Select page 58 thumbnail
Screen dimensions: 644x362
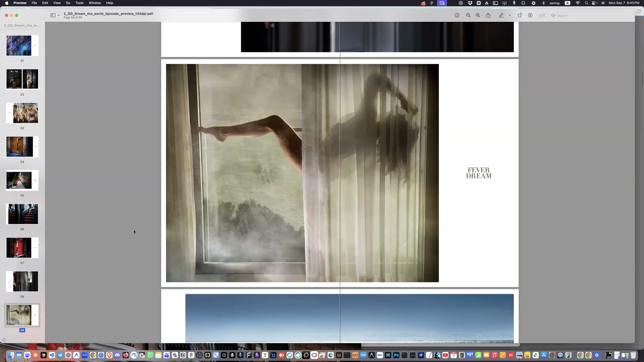22,281
